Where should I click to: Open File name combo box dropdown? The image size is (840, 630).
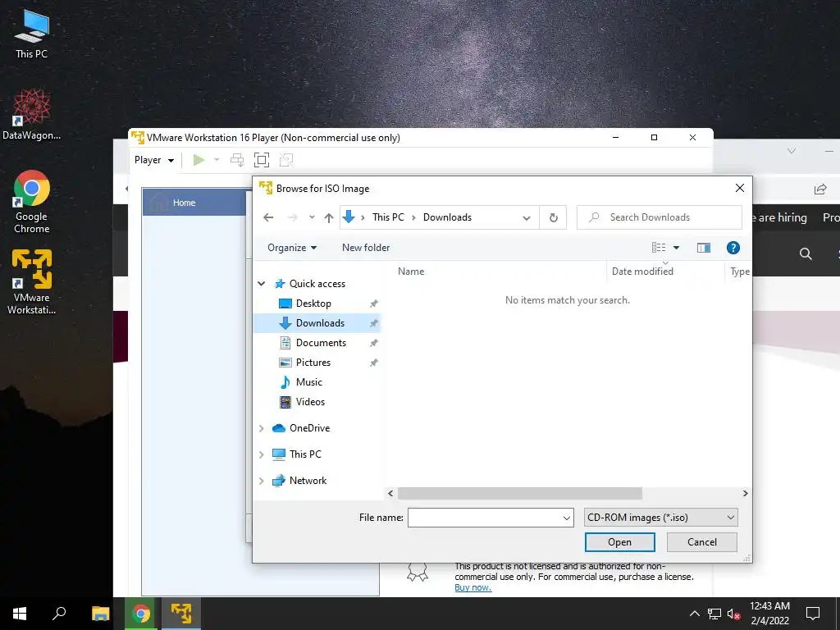(566, 518)
